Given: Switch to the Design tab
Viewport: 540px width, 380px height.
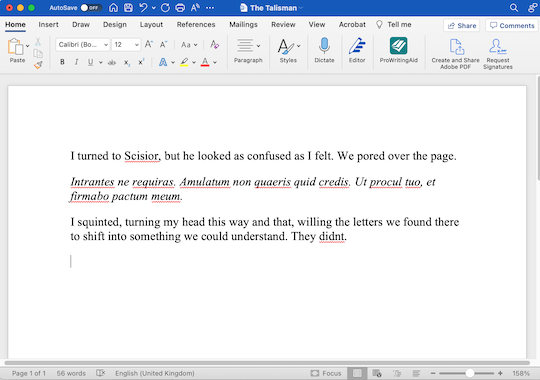Looking at the screenshot, I should click(x=115, y=24).
